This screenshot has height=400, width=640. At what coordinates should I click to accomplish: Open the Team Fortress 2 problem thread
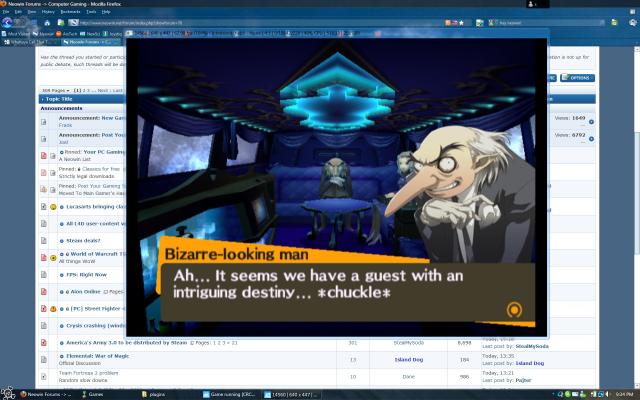(x=89, y=373)
